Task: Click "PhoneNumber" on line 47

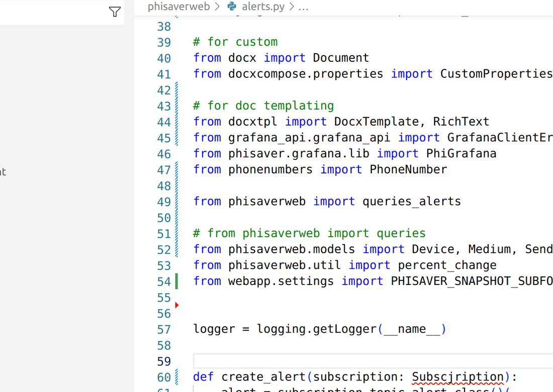Action: point(408,169)
